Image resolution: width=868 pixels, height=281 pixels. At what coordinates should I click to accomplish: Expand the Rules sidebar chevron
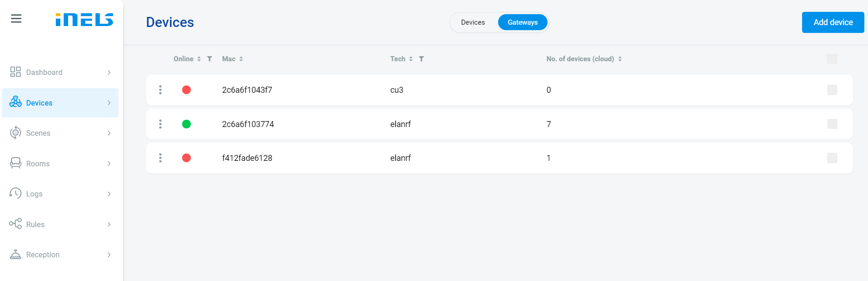click(x=109, y=224)
